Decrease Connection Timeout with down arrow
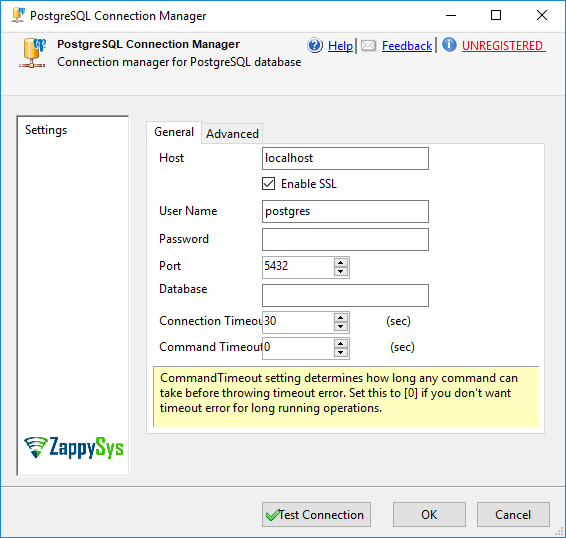The image size is (566, 538). coord(341,327)
